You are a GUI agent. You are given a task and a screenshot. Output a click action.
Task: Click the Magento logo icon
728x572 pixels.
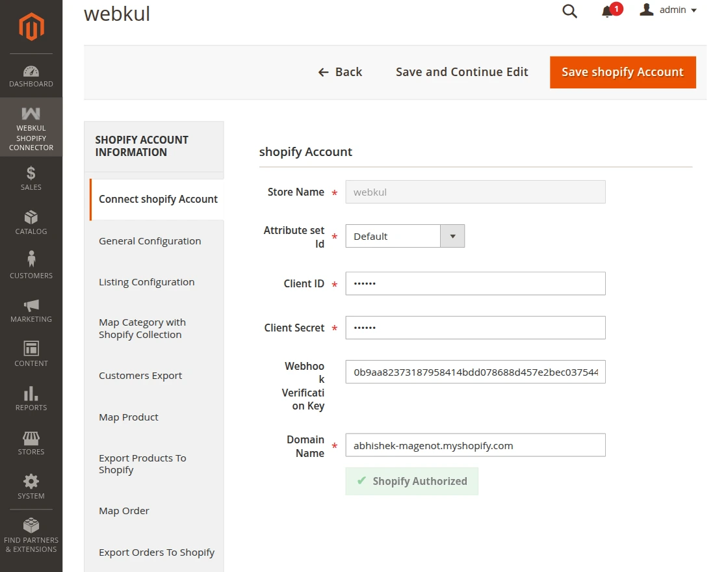[x=31, y=27]
